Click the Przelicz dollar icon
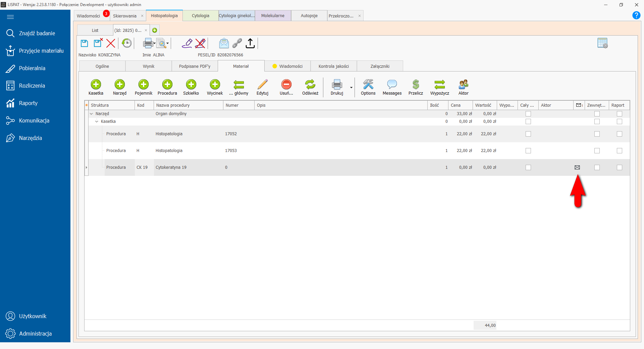 [416, 84]
